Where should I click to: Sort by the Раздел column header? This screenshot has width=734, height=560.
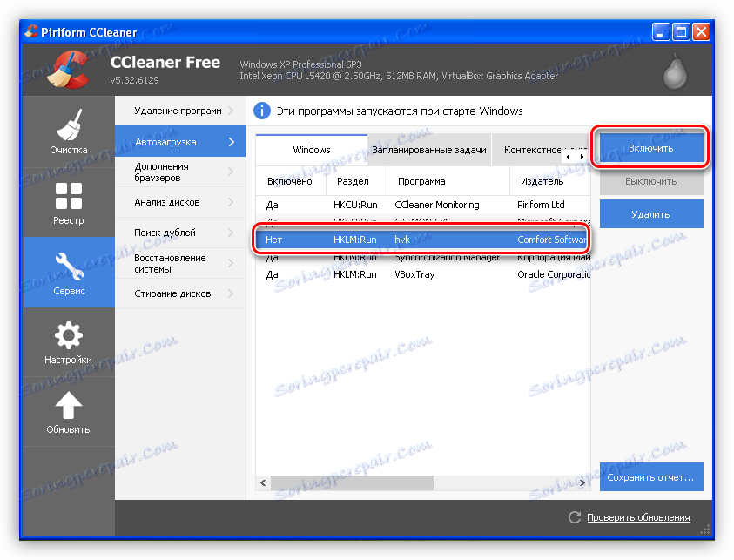tap(356, 181)
